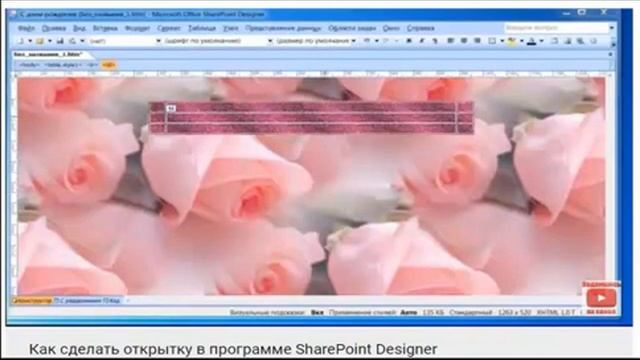This screenshot has height=360, width=640.
Task: Toggle Bold formatting
Action: click(x=409, y=41)
